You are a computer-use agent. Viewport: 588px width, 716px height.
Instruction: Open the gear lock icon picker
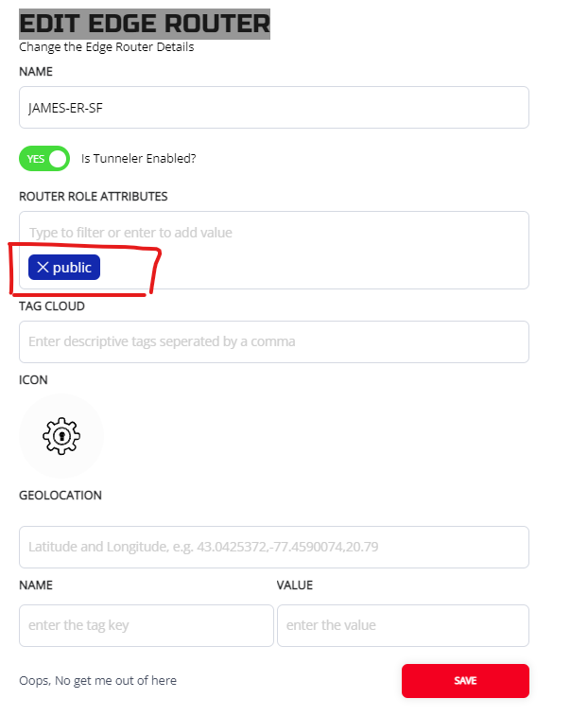[x=61, y=435]
